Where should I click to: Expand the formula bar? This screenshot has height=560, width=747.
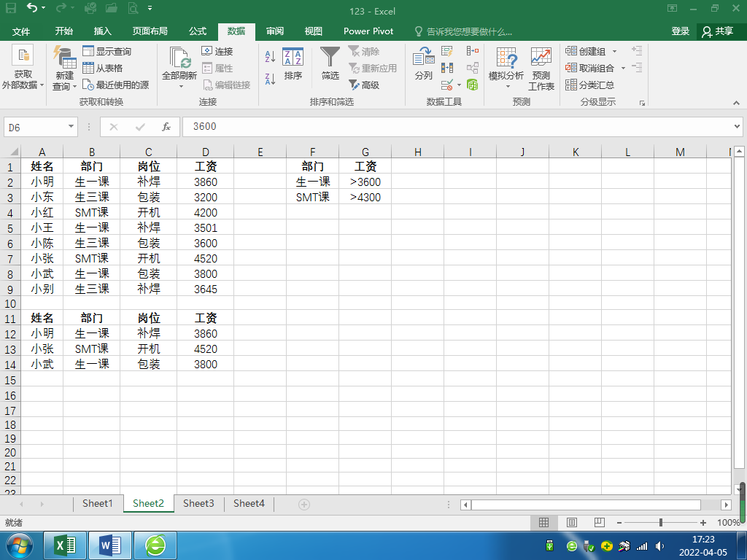(737, 127)
